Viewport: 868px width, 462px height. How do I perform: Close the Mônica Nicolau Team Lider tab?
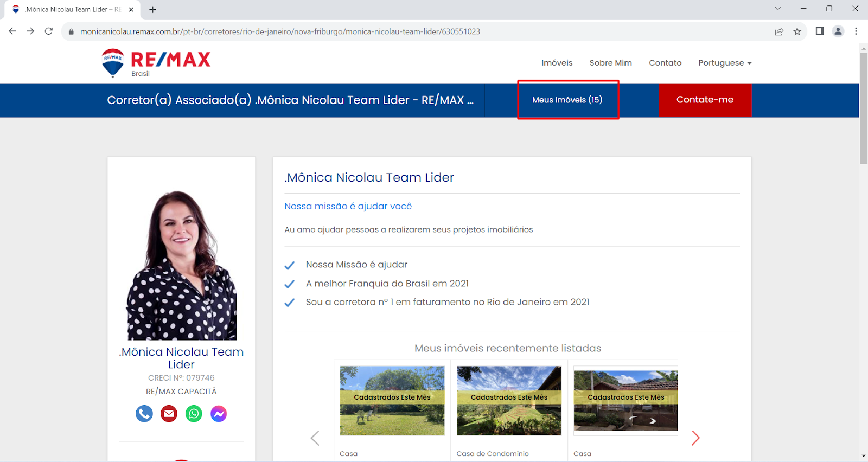click(x=131, y=9)
